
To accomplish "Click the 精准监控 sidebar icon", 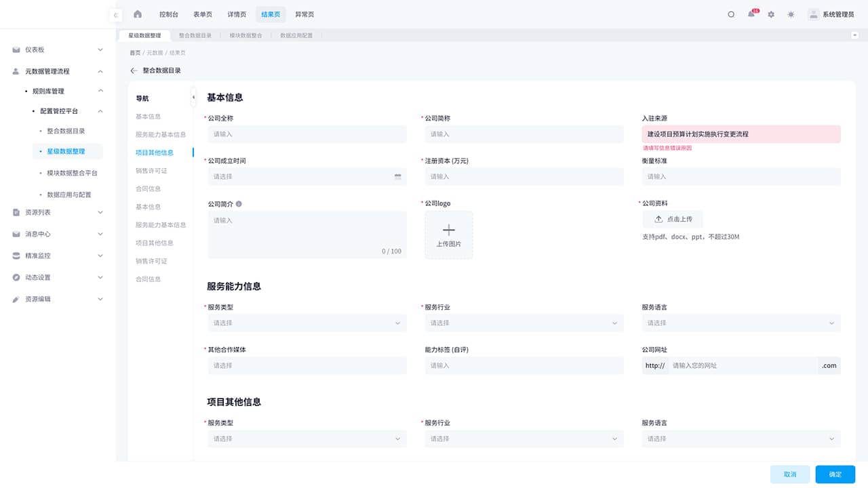I will click(x=15, y=256).
